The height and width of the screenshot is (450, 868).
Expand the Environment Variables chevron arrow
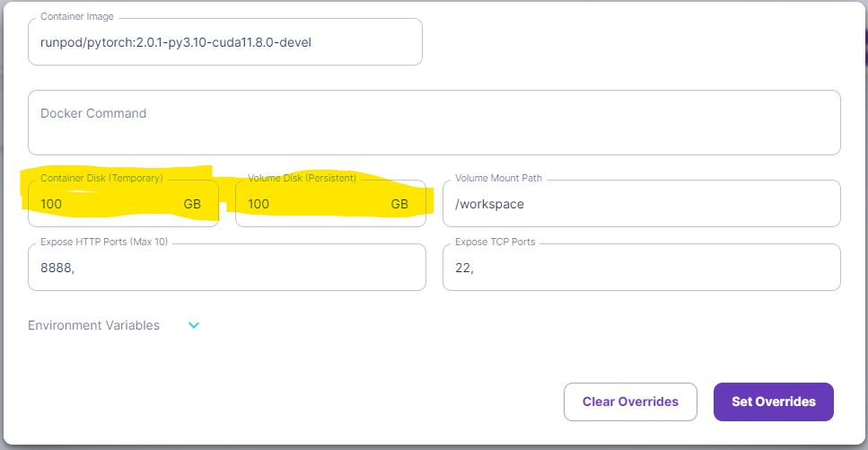(194, 325)
